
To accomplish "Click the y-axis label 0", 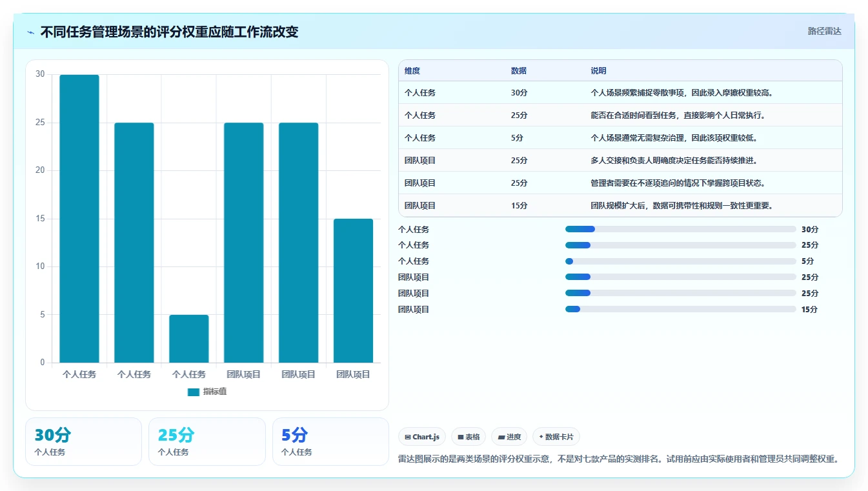I will (x=43, y=363).
